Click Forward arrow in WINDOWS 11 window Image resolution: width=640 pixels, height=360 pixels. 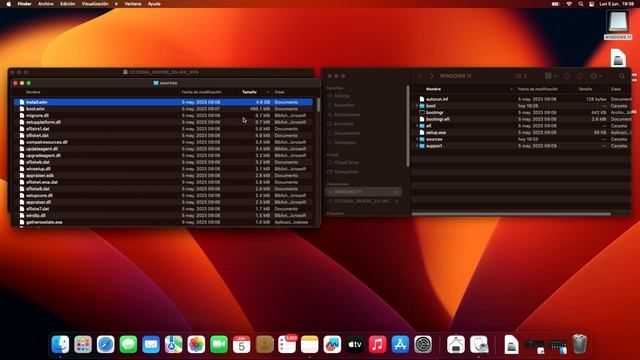click(x=431, y=76)
